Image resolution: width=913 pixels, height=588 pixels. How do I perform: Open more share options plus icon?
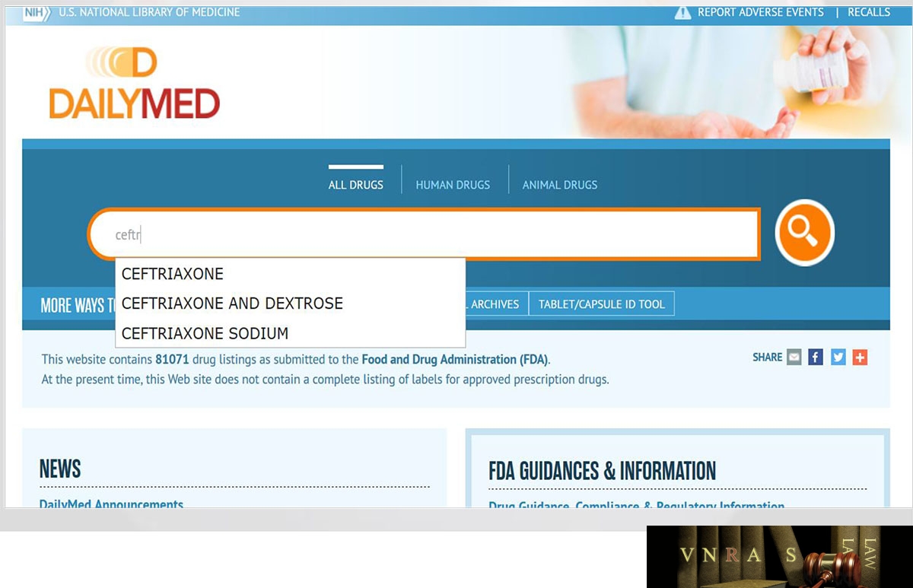pos(860,357)
